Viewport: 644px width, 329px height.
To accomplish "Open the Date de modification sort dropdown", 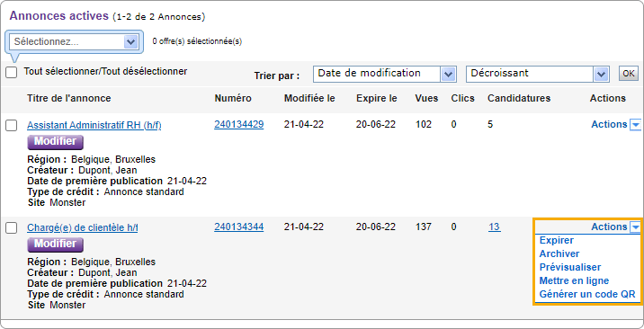I will pyautogui.click(x=384, y=74).
